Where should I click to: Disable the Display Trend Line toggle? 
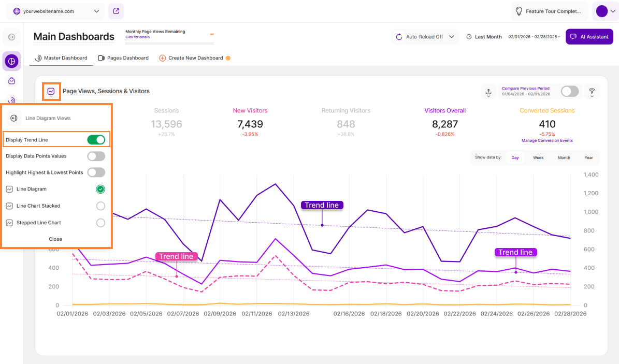96,140
